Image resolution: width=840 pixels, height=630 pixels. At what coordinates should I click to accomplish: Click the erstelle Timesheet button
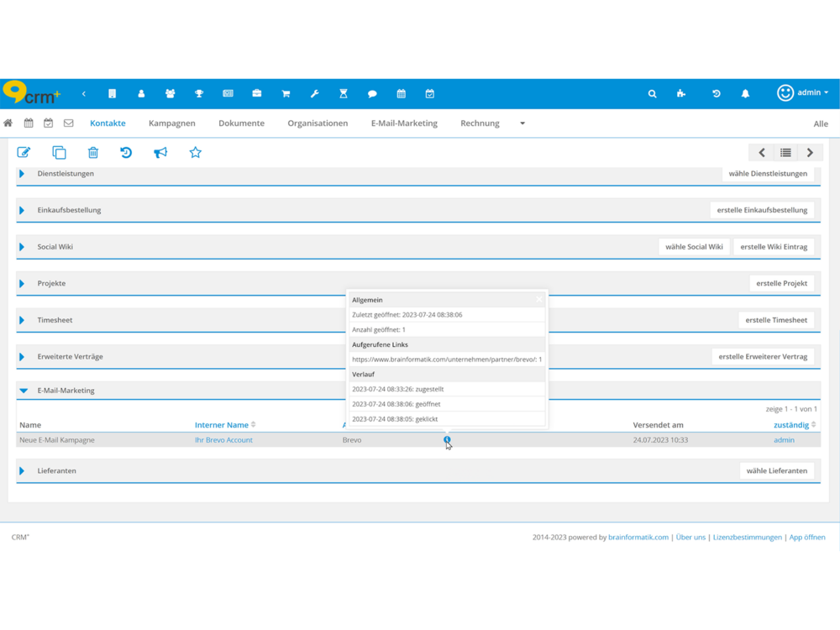(776, 320)
